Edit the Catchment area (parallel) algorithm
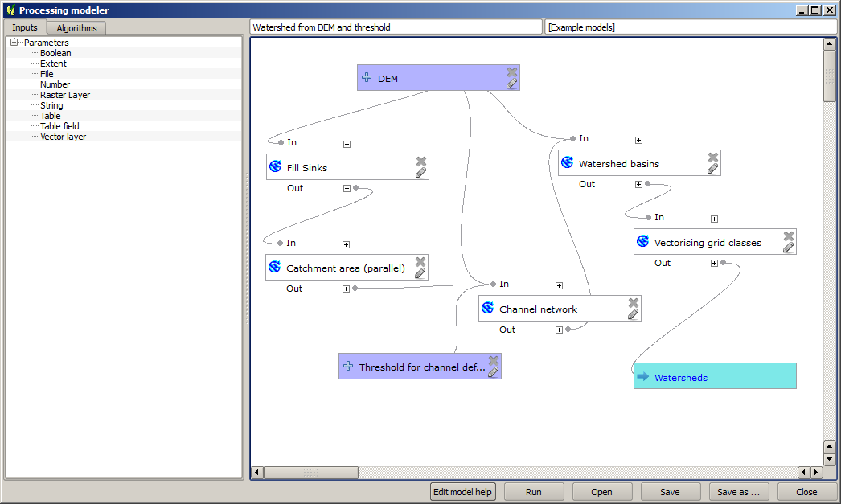This screenshot has height=504, width=841. coord(420,273)
